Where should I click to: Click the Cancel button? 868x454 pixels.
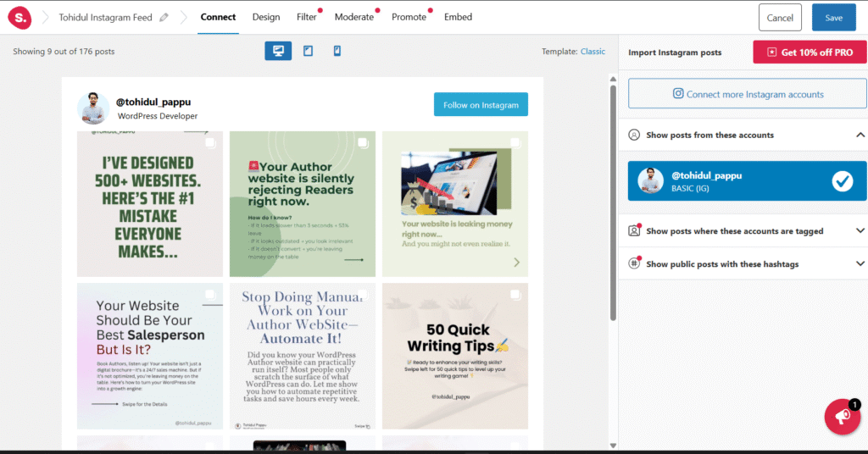click(x=780, y=18)
